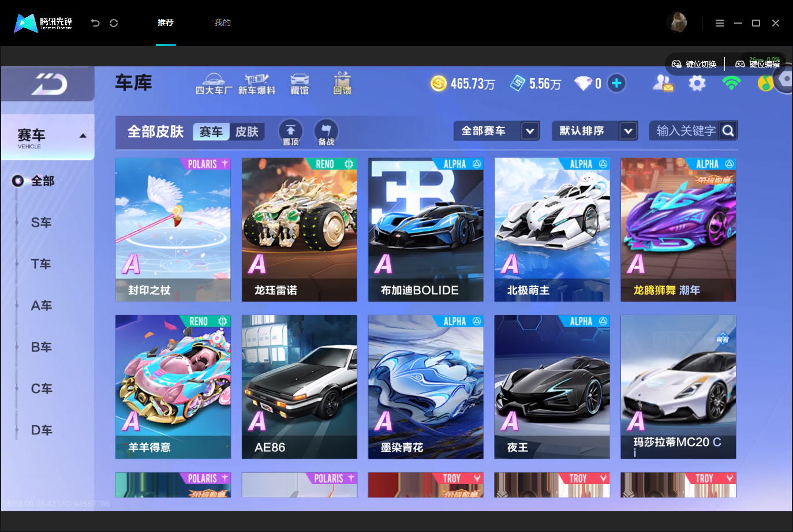Click the diamond currency icon
793x532 pixels.
tap(583, 84)
